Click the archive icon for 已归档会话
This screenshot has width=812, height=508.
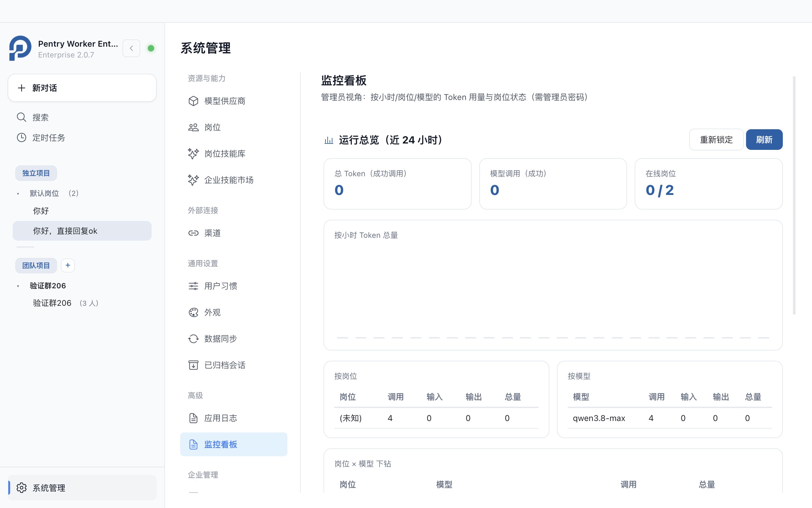click(193, 365)
